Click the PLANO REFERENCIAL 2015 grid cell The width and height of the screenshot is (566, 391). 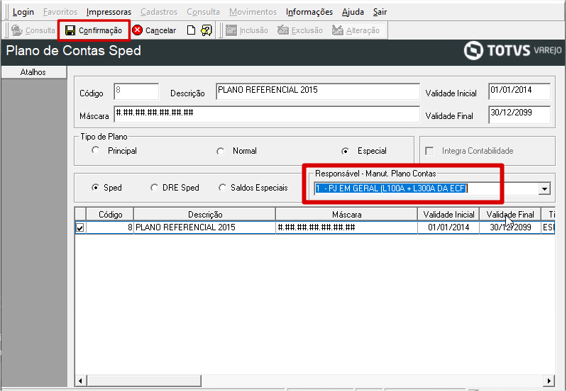pyautogui.click(x=205, y=227)
